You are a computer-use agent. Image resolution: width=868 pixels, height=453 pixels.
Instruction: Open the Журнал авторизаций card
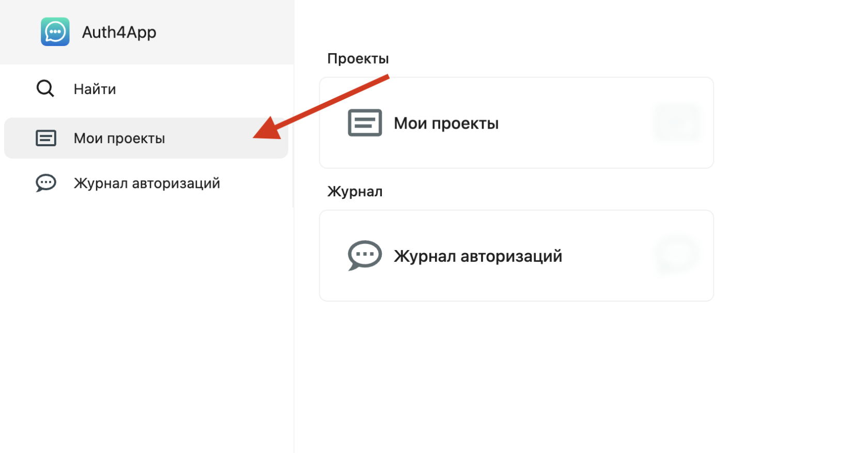[x=517, y=256]
